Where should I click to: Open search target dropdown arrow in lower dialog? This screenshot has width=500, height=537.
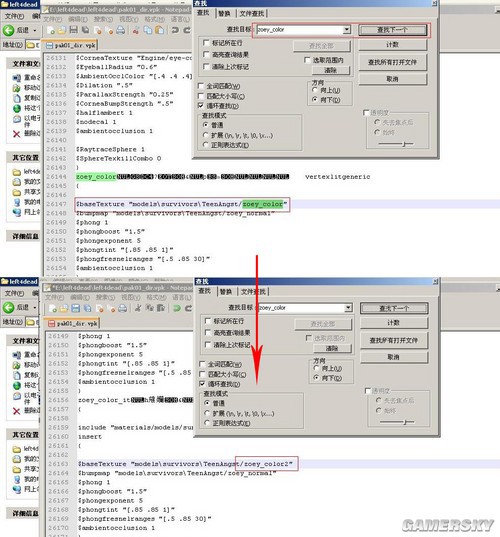pos(348,308)
